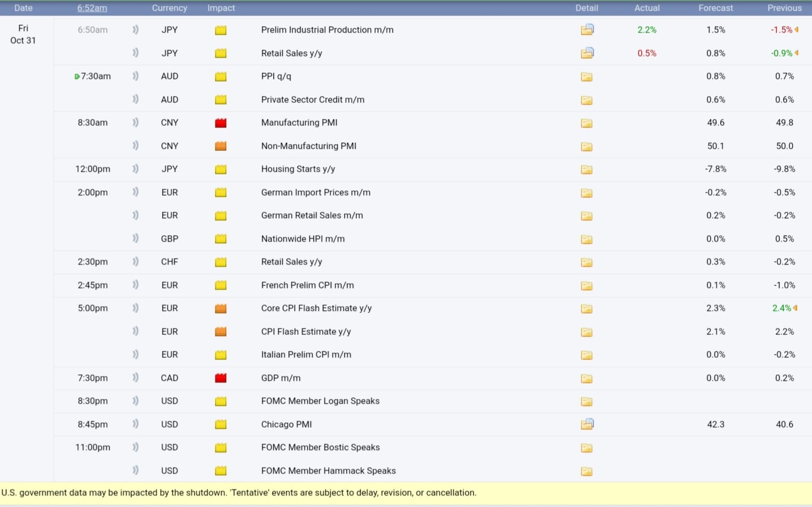Toggle alert for Nationwide HPI m/m
812x507 pixels.
click(136, 238)
